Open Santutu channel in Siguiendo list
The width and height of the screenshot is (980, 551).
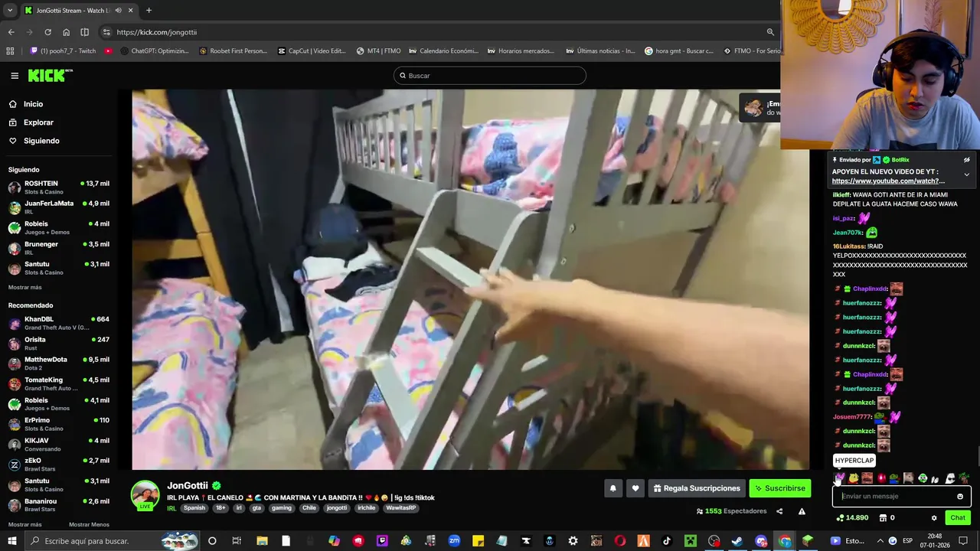(x=59, y=268)
